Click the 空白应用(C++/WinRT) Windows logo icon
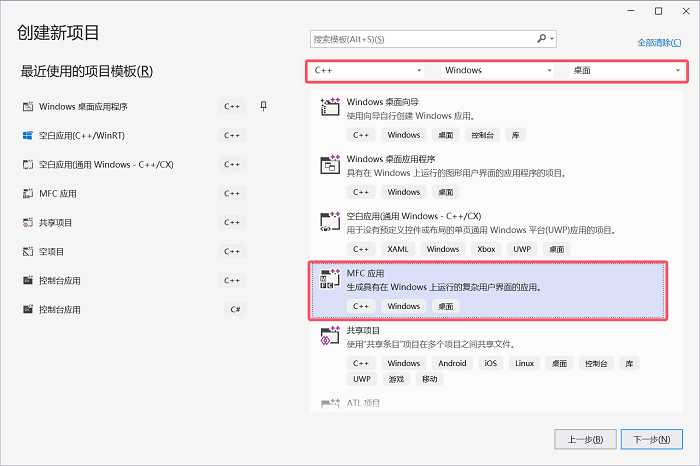The image size is (700, 466). tap(28, 136)
